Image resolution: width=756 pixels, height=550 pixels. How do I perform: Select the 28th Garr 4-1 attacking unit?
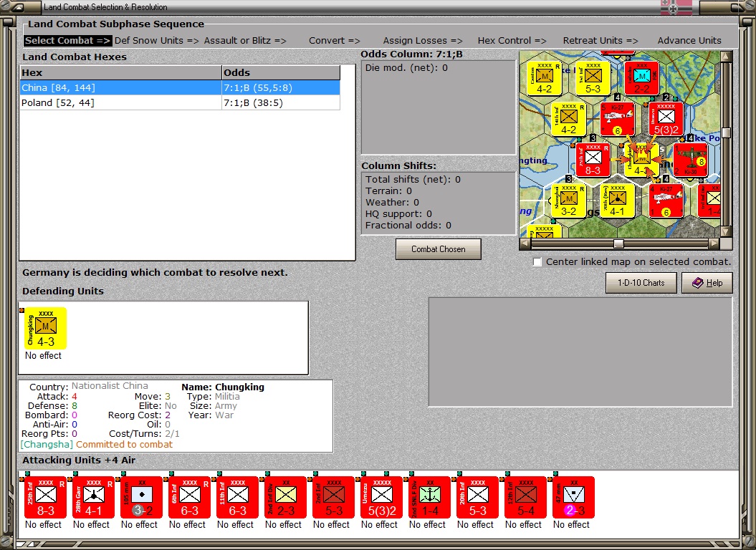(94, 498)
